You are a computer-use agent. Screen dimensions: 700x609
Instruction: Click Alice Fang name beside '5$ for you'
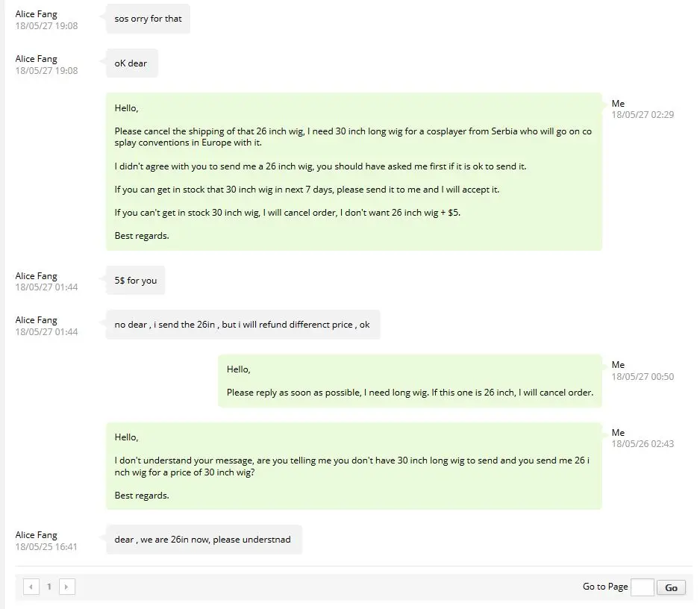click(x=36, y=276)
